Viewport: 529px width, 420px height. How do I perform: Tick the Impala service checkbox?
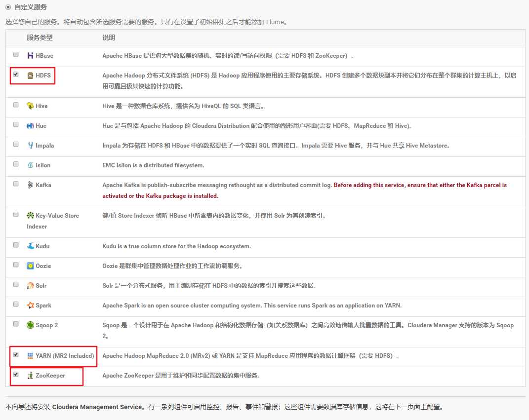tap(16, 144)
